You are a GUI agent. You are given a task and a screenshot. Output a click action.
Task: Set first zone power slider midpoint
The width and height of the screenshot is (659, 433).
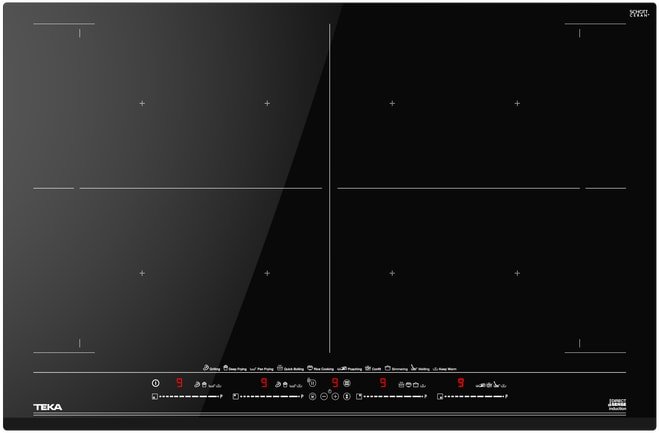190,397
